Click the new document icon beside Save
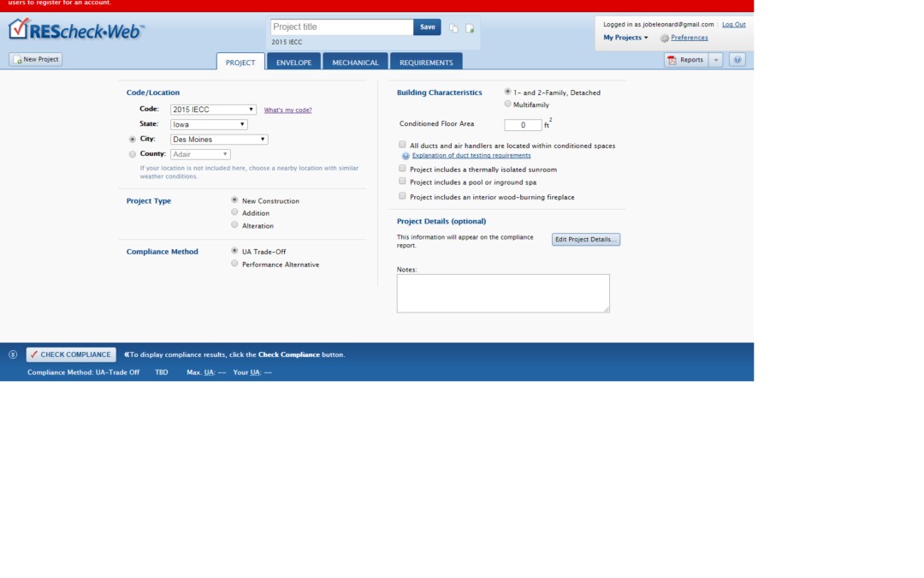The width and height of the screenshot is (924, 578). pyautogui.click(x=470, y=28)
